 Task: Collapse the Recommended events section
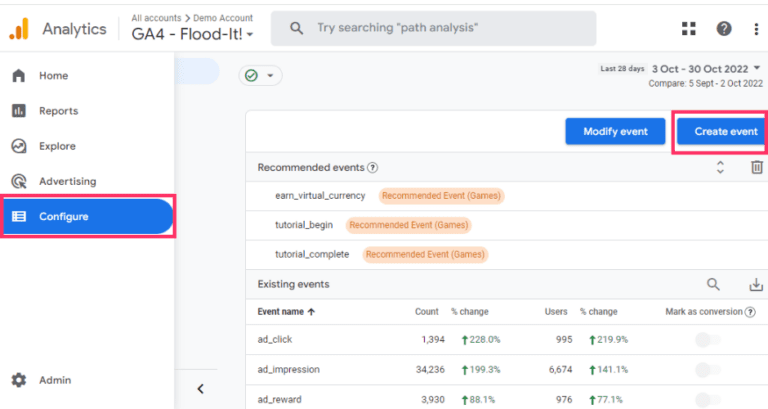[x=720, y=168]
